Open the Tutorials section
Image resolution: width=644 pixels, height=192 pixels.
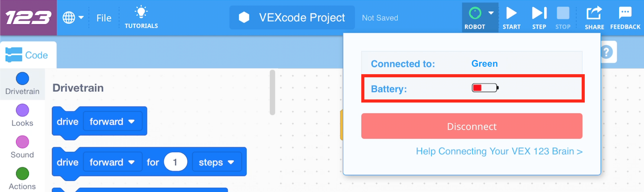point(141,17)
